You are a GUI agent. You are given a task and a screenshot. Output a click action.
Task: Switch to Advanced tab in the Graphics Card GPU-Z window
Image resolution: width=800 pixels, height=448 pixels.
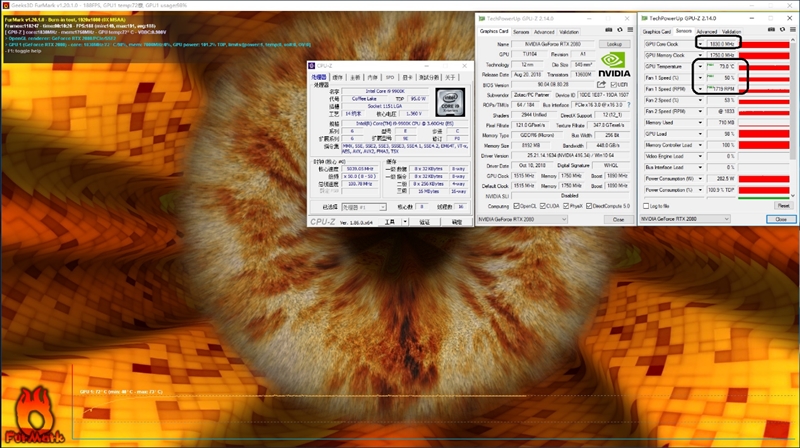pyautogui.click(x=544, y=32)
